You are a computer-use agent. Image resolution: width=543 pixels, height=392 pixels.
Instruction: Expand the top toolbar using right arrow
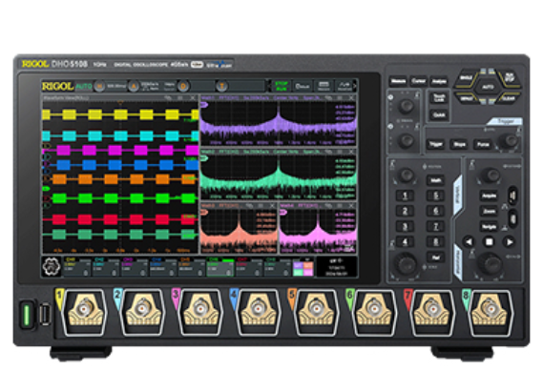click(354, 86)
